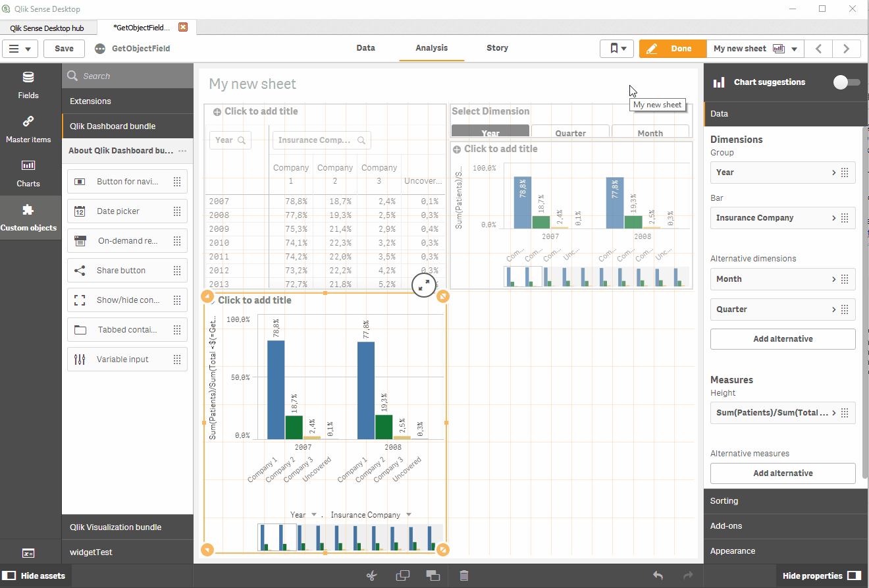Open the variables editor icon
Image resolution: width=869 pixels, height=588 pixels.
point(28,553)
